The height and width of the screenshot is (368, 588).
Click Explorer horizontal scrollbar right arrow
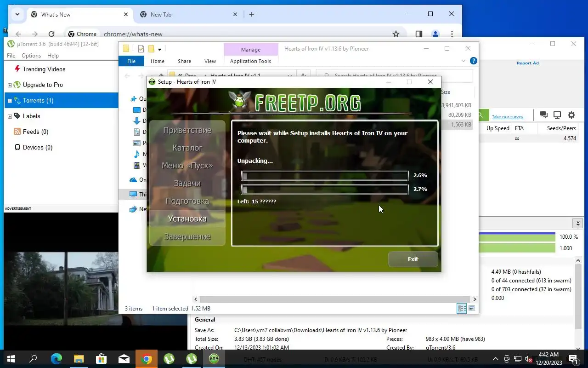pos(475,299)
